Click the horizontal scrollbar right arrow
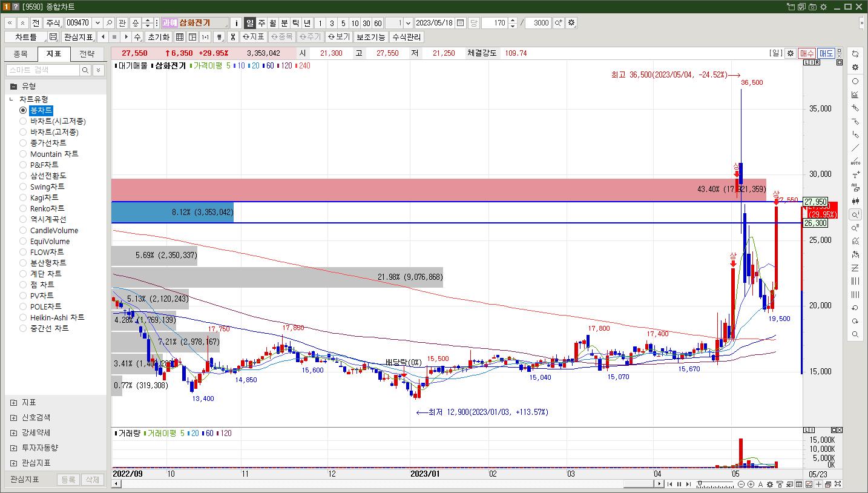The image size is (868, 493). coord(660,484)
